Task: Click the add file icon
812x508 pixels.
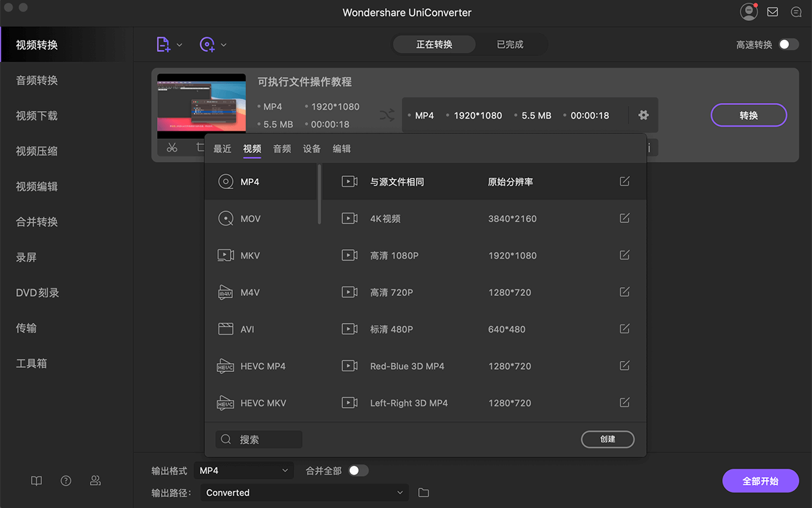Action: pyautogui.click(x=163, y=45)
